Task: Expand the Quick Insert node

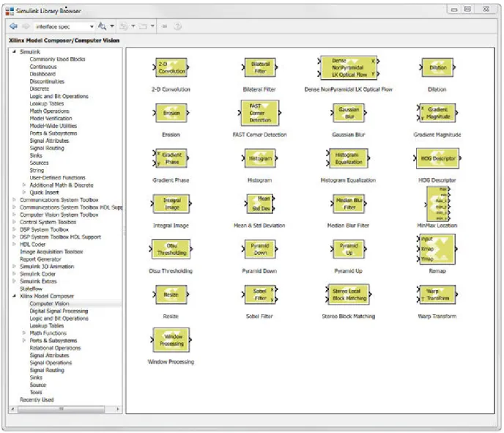Action: [x=24, y=192]
